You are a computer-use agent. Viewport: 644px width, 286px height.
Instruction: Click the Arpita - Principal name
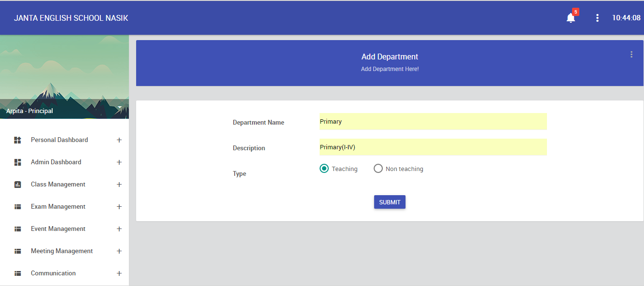click(x=29, y=111)
